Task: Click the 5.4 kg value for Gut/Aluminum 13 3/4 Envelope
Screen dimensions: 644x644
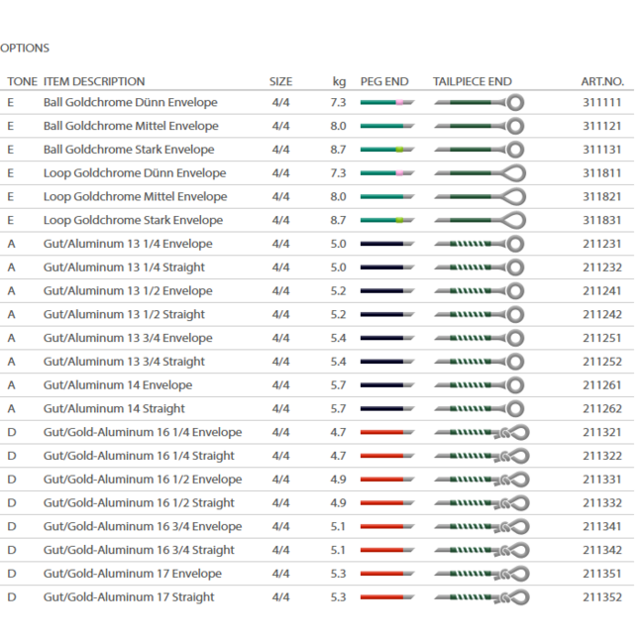Action: tap(338, 338)
